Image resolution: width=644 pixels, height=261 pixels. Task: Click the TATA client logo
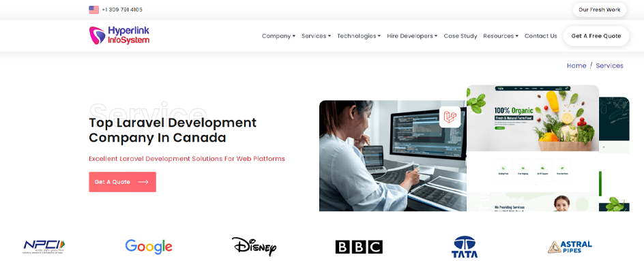point(465,247)
